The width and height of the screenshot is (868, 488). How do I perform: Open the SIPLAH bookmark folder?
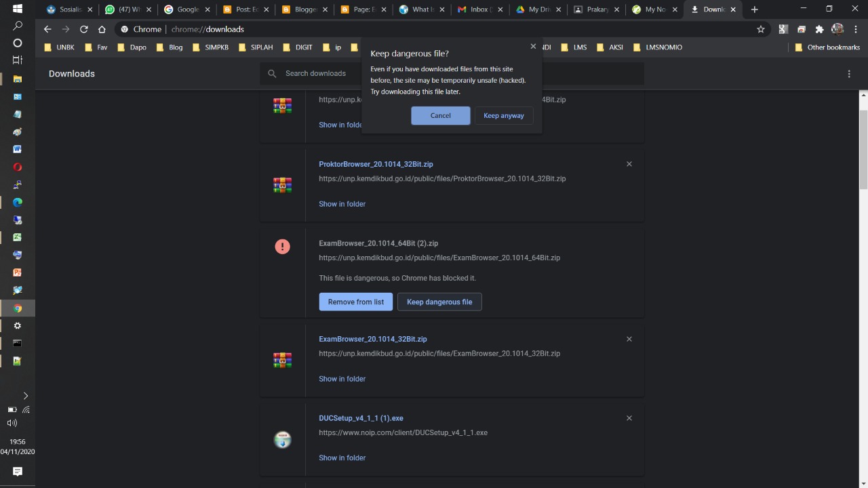pos(255,47)
